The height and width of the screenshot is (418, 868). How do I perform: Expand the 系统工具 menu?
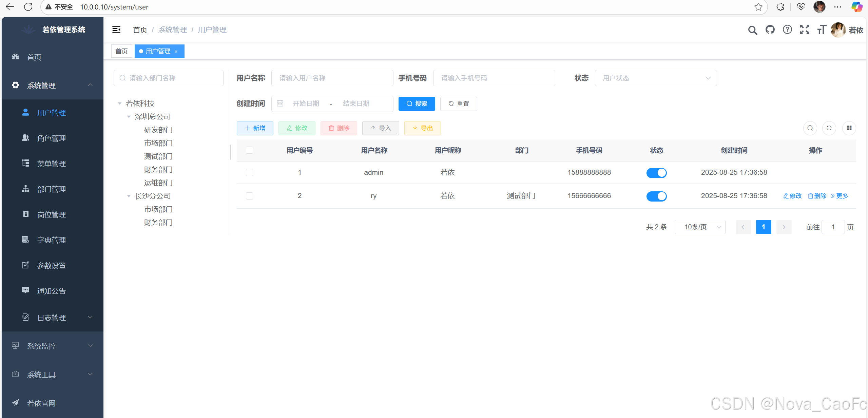53,374
